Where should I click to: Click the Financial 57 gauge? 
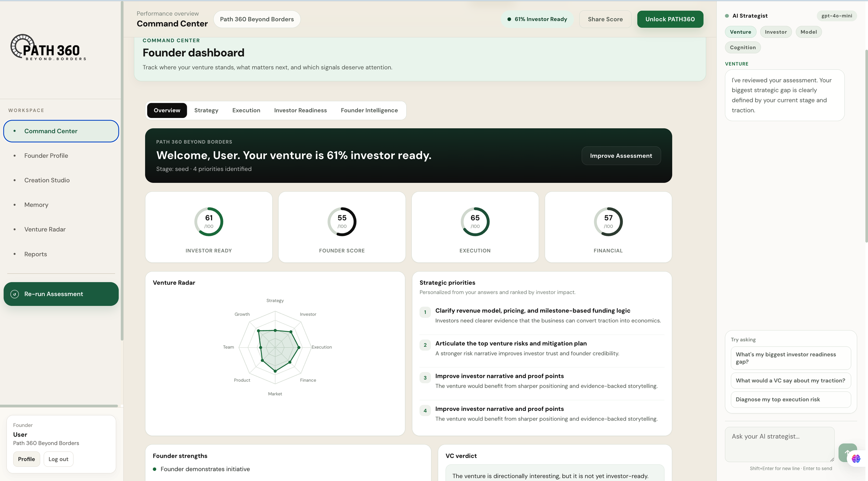point(608,222)
